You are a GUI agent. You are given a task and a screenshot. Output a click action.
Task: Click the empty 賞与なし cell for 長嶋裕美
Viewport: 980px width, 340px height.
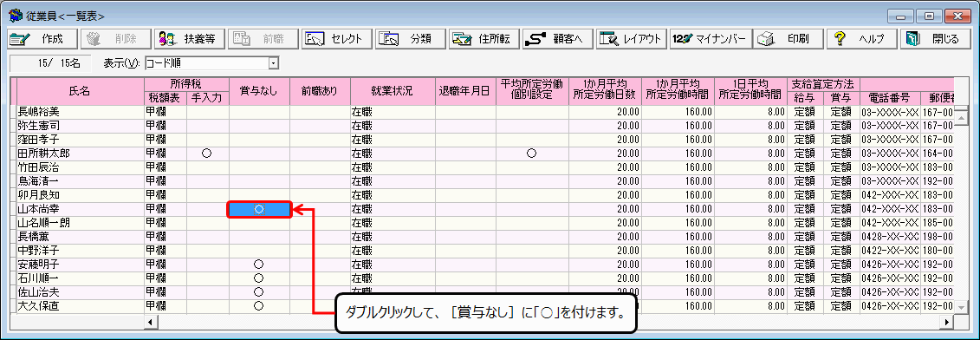click(259, 112)
